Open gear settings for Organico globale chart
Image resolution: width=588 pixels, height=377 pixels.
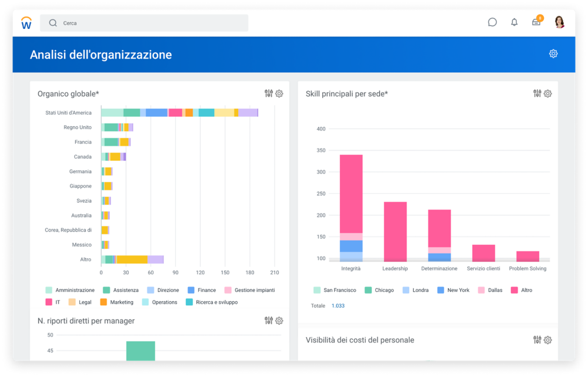[x=279, y=93]
